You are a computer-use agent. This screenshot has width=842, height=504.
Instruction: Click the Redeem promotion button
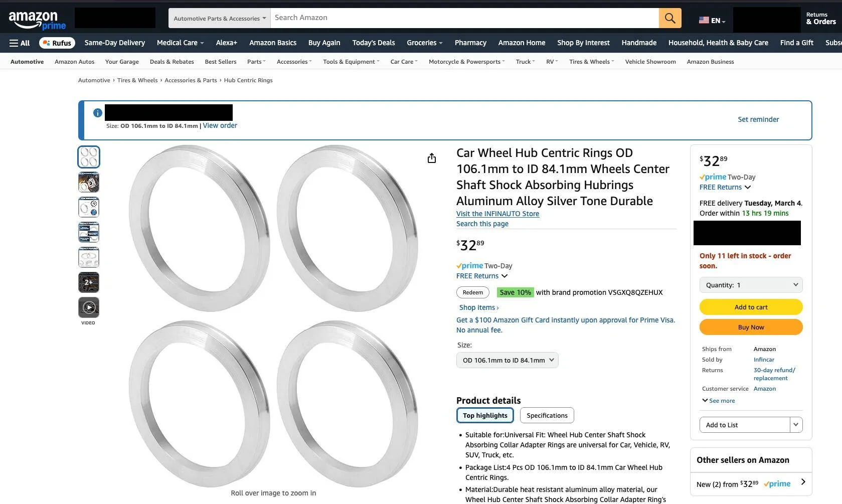click(x=472, y=292)
